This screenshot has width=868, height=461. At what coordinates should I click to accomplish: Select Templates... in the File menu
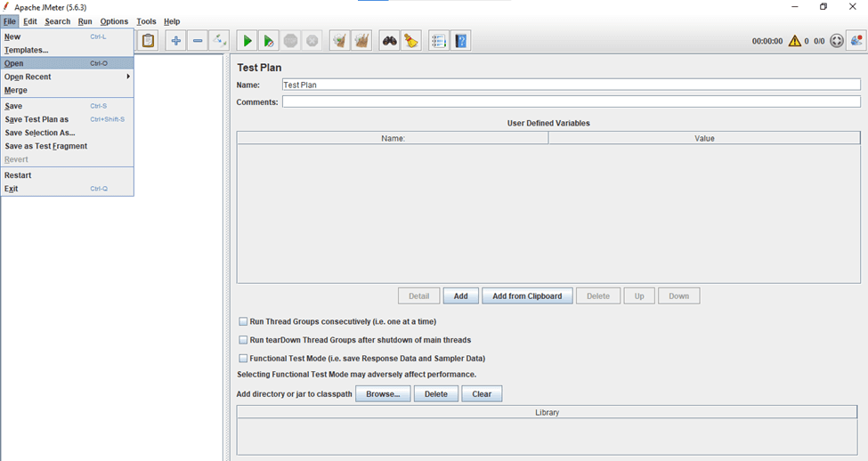pyautogui.click(x=67, y=50)
